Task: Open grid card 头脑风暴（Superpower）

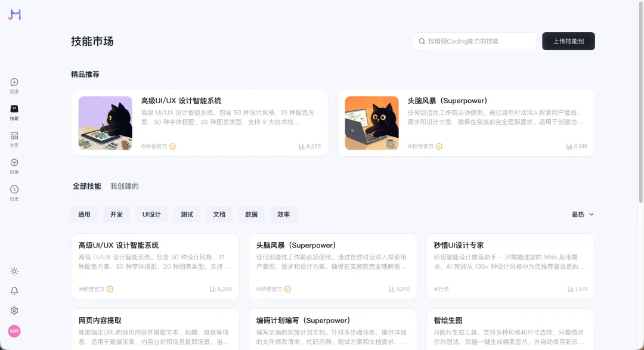Action: tap(333, 266)
